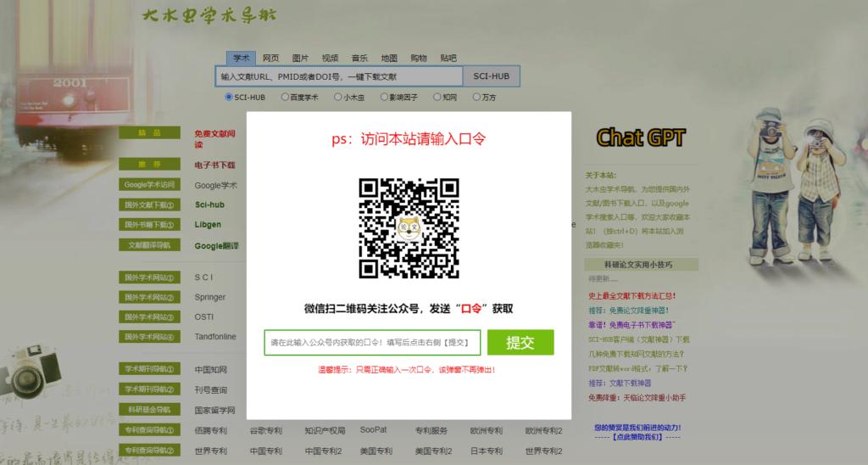Focus the DOI/PMID search input field

(x=339, y=76)
